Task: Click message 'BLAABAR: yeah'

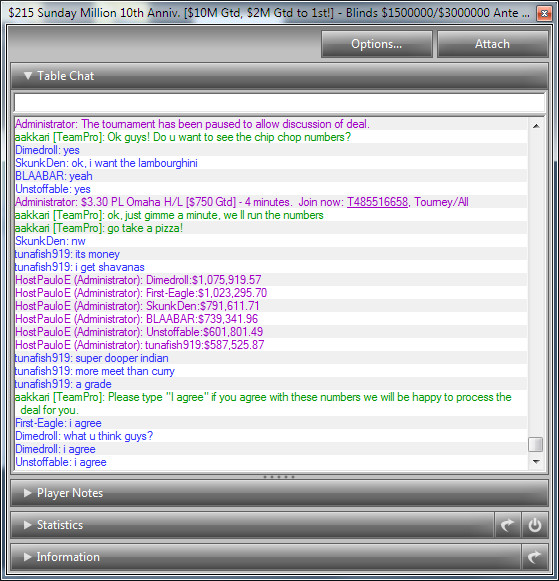Action: click(x=54, y=176)
